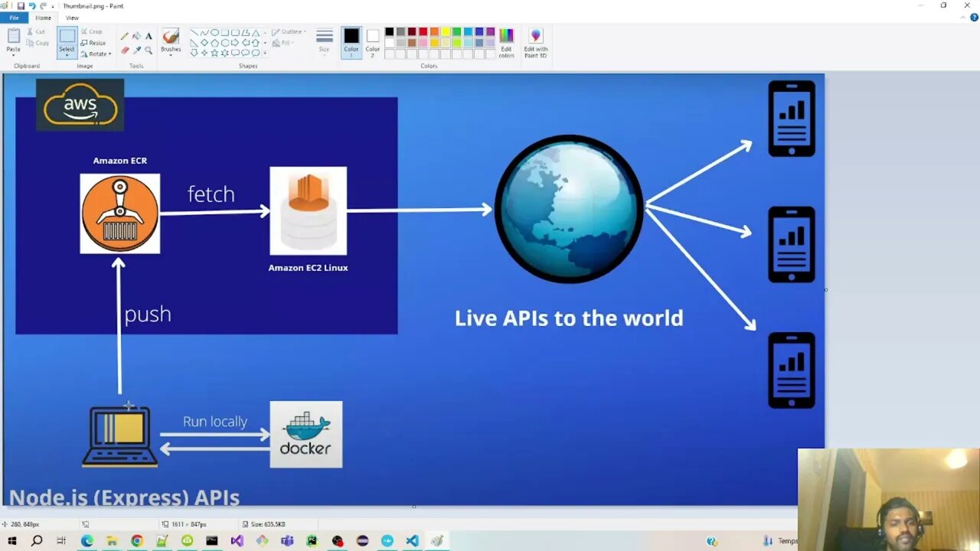Open Microsoft Teams from taskbar

[287, 540]
